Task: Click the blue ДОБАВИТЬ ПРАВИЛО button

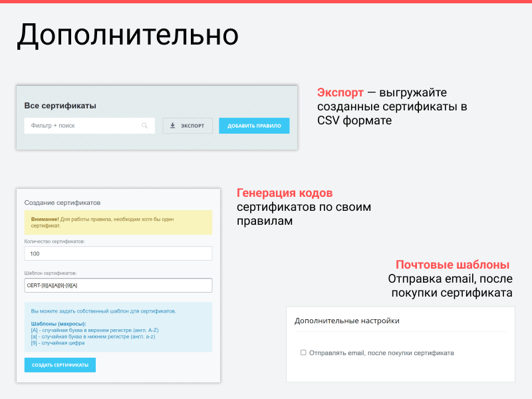Action: [253, 126]
